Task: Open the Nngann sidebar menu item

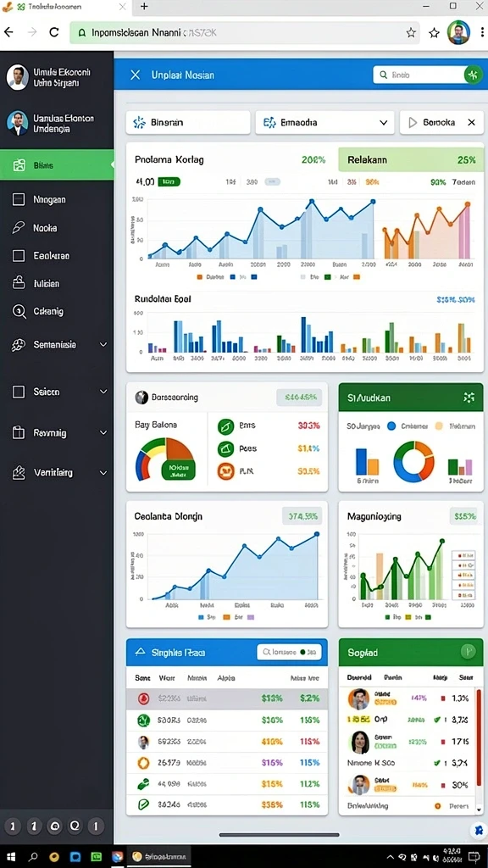Action: click(x=57, y=199)
